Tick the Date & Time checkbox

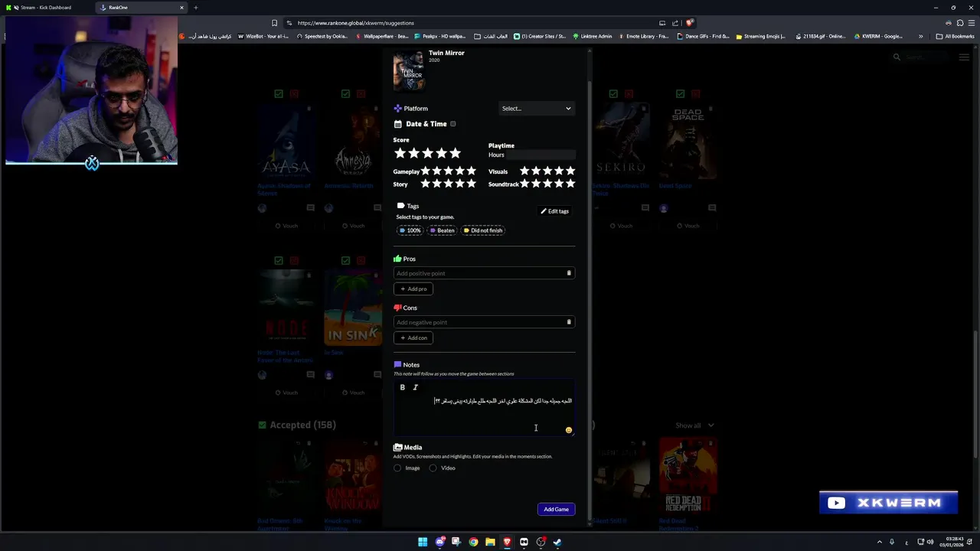(x=453, y=124)
